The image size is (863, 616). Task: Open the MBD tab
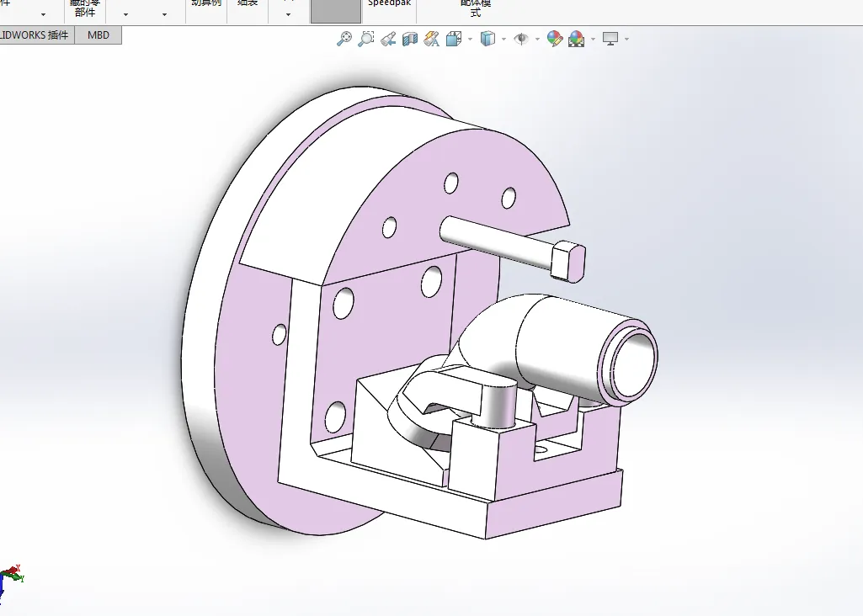click(x=99, y=35)
